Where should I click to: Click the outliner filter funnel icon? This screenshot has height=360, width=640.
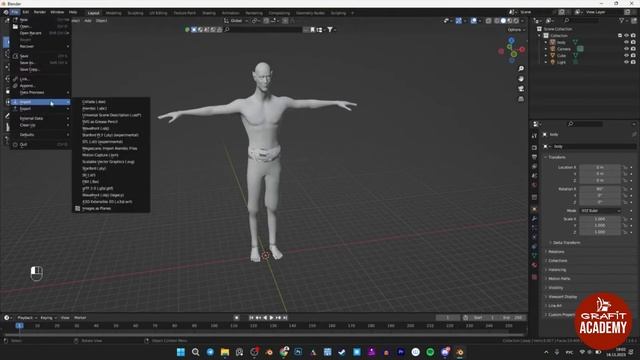click(622, 20)
